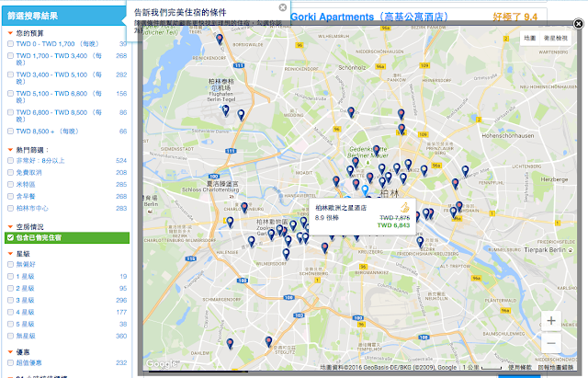Open 使用條款 map terms link

click(x=520, y=367)
